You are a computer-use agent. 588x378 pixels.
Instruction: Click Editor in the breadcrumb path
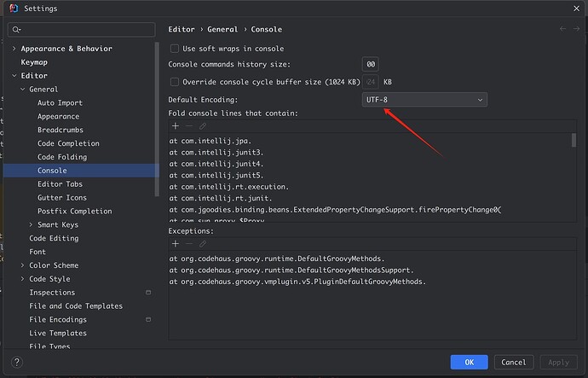(182, 29)
